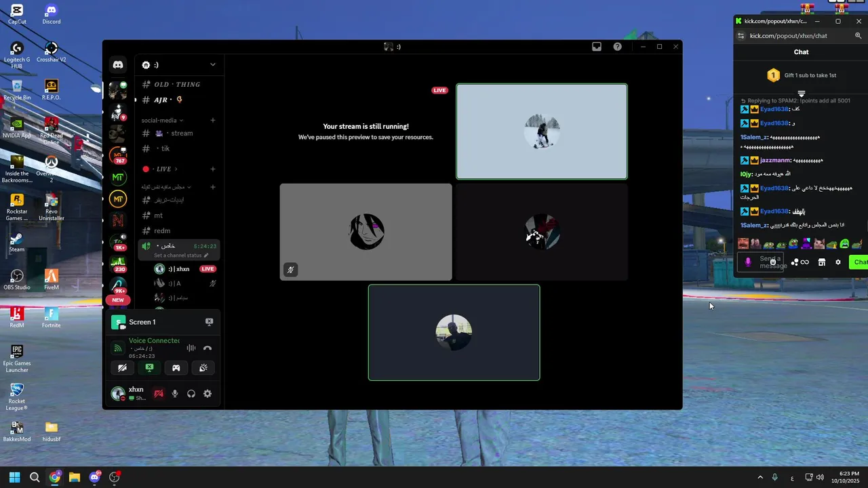Image resolution: width=868 pixels, height=488 pixels.
Task: Click the muted gray participant tile
Action: pyautogui.click(x=366, y=232)
